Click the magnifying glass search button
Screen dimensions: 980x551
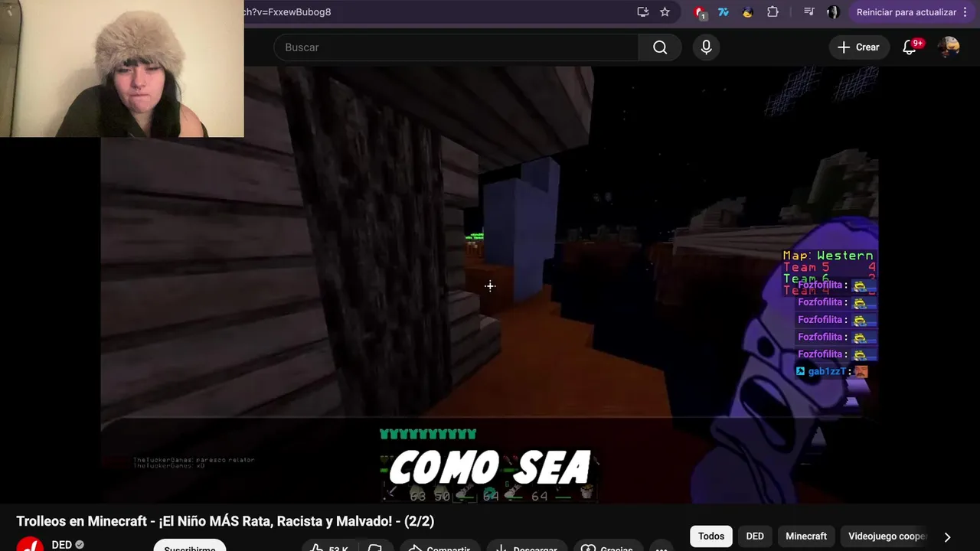pos(660,47)
